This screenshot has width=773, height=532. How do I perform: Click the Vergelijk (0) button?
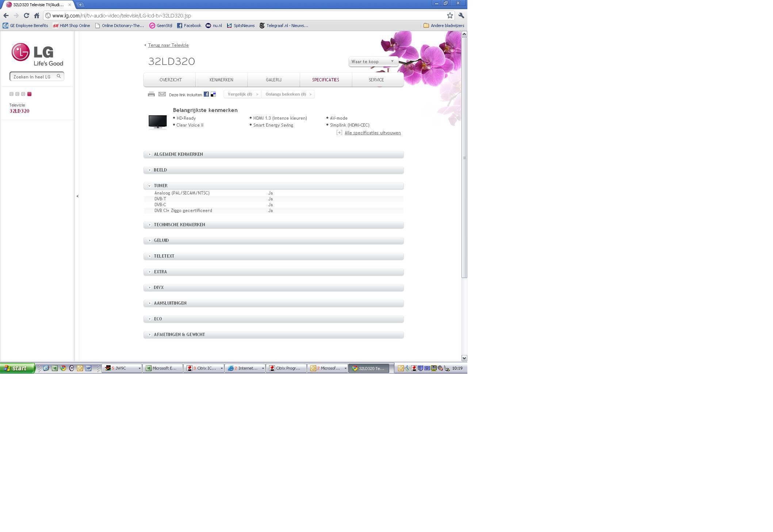(242, 94)
